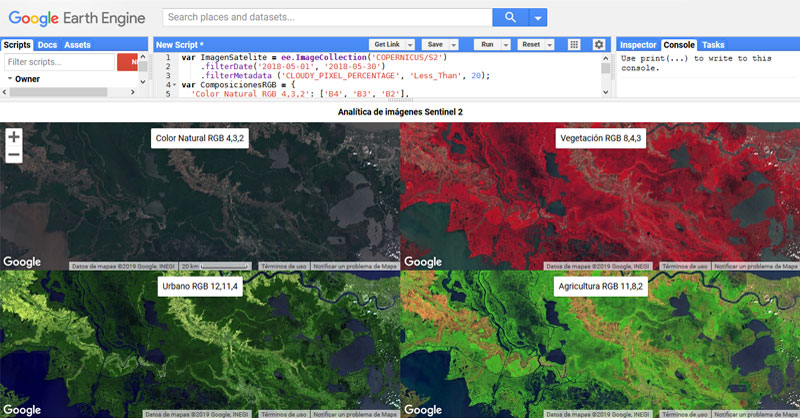Focus the Search places and datasets field
800x418 pixels.
click(328, 17)
